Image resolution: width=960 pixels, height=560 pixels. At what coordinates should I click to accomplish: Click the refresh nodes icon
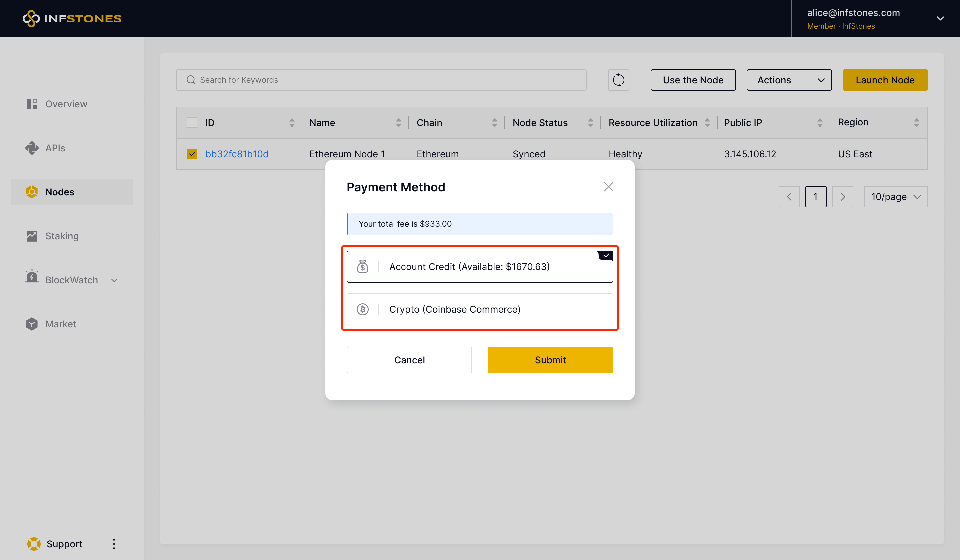click(618, 80)
